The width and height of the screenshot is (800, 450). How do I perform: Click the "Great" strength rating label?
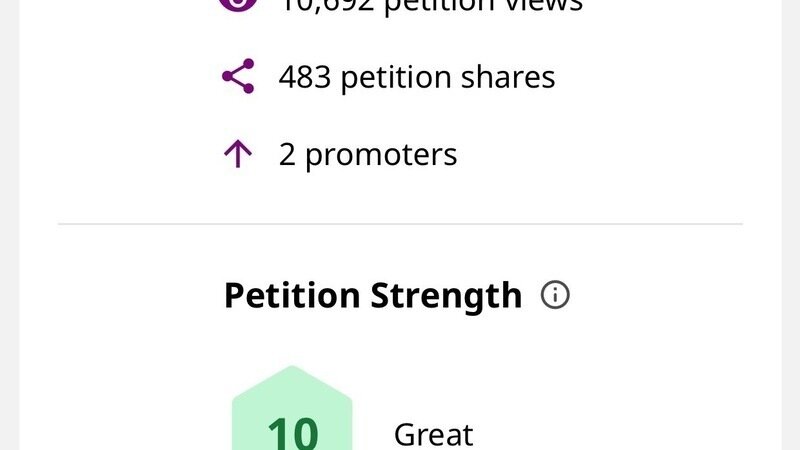tap(433, 434)
